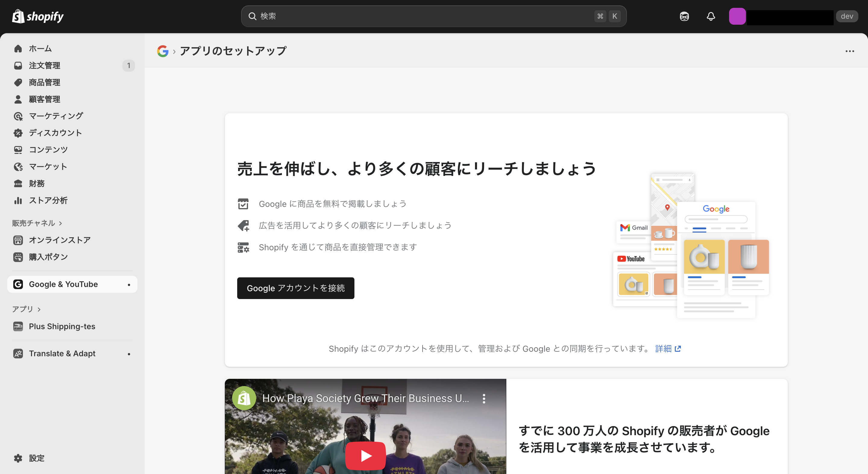Click the アプリのセットアップ page title

coord(233,51)
